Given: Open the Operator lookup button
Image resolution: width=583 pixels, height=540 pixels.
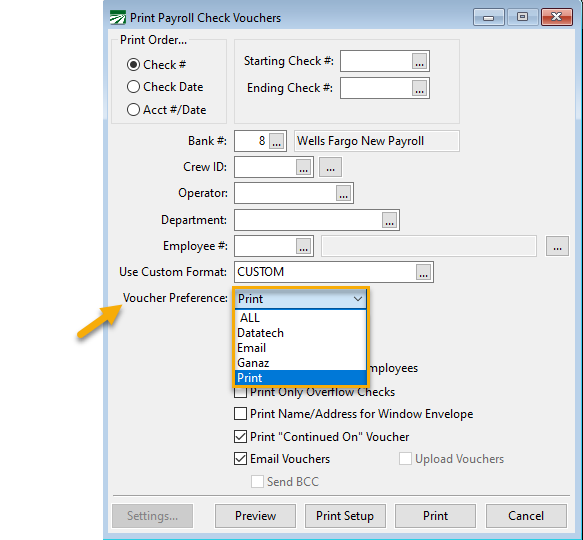Looking at the screenshot, I should (344, 193).
